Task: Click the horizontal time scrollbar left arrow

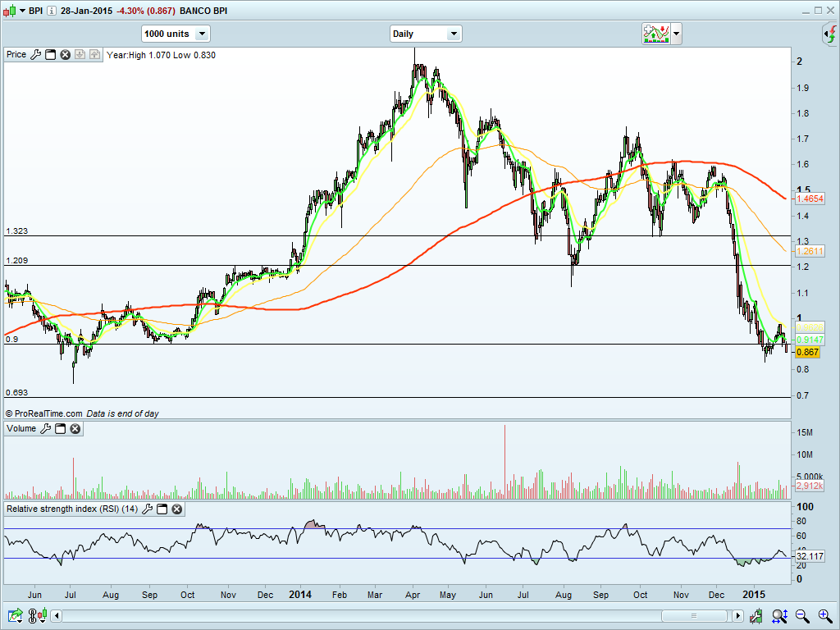Action: coord(57,615)
